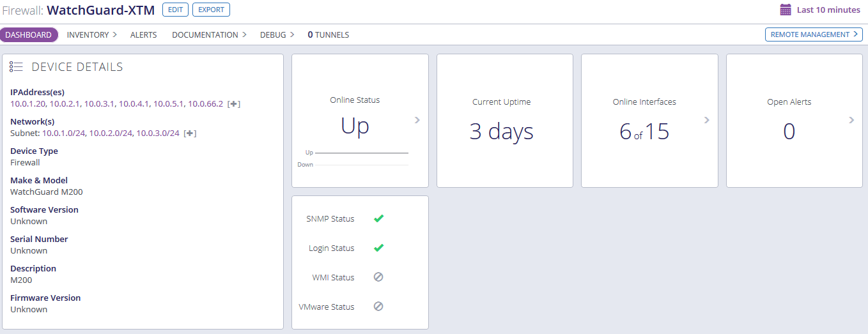Click the Edit button
The image size is (868, 334).
coord(175,10)
